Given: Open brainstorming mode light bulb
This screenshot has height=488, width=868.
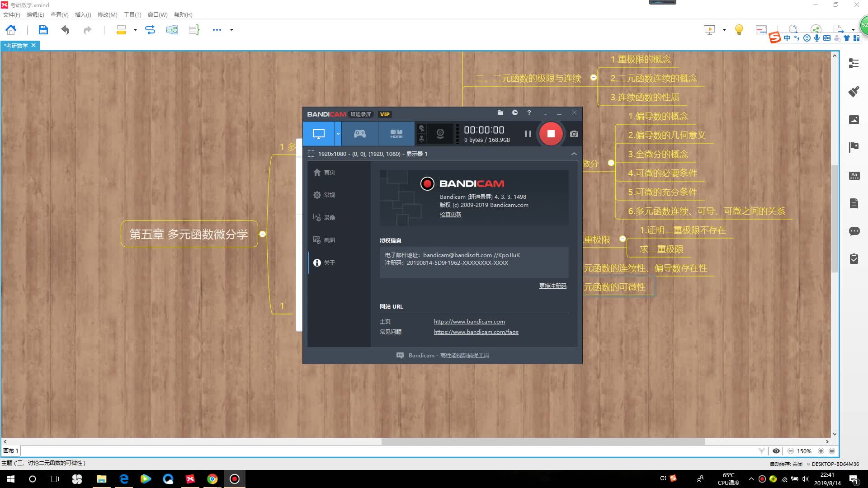Looking at the screenshot, I should point(739,30).
